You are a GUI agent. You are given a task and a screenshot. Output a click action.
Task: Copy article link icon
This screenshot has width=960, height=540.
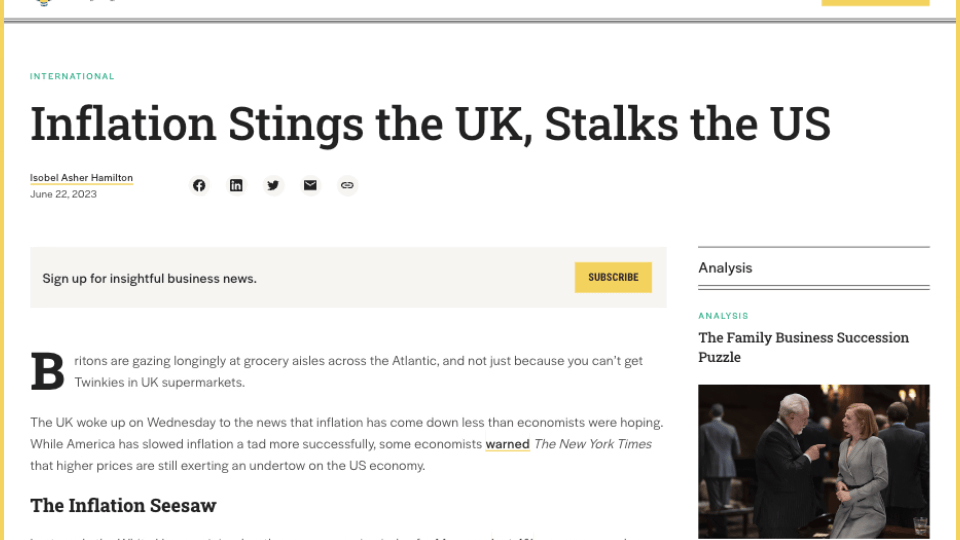(x=347, y=186)
